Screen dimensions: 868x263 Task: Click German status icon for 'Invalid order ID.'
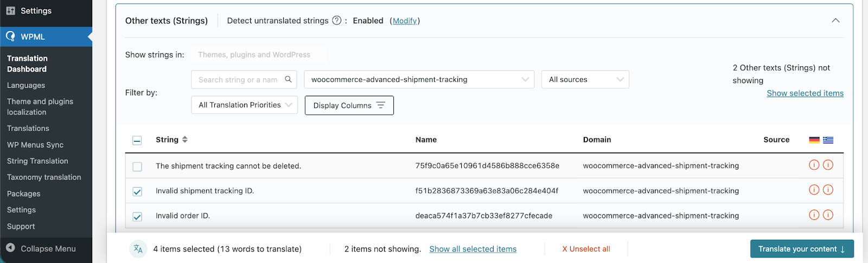pos(814,215)
